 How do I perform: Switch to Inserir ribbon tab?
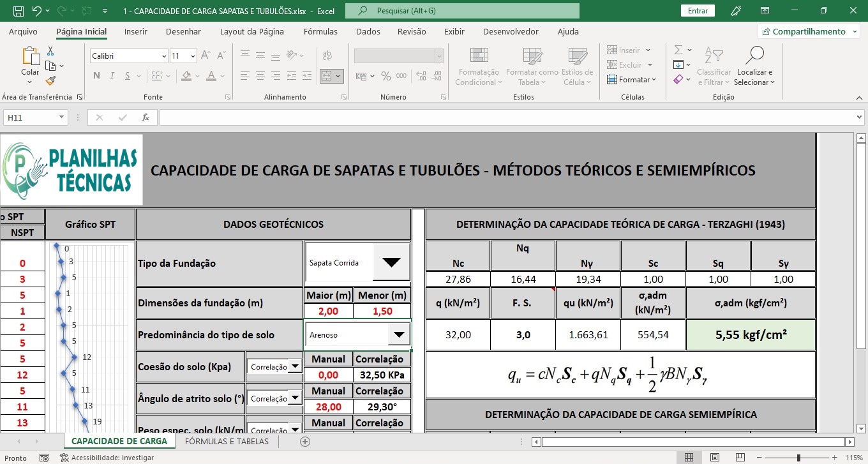tap(136, 31)
